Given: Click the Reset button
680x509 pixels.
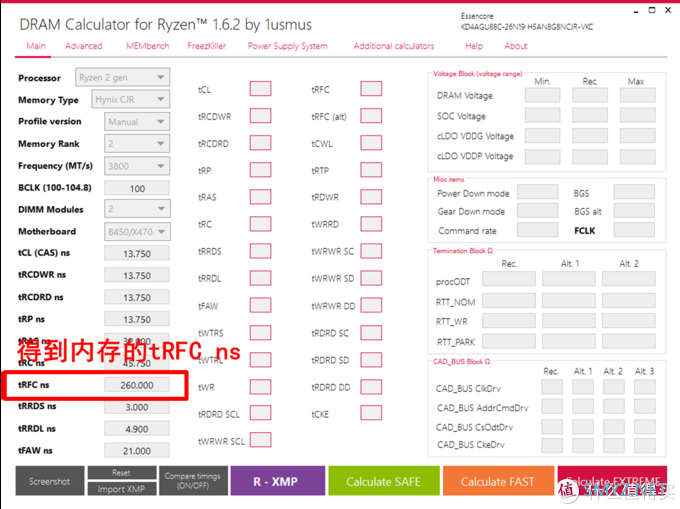Looking at the screenshot, I should pos(121,473).
